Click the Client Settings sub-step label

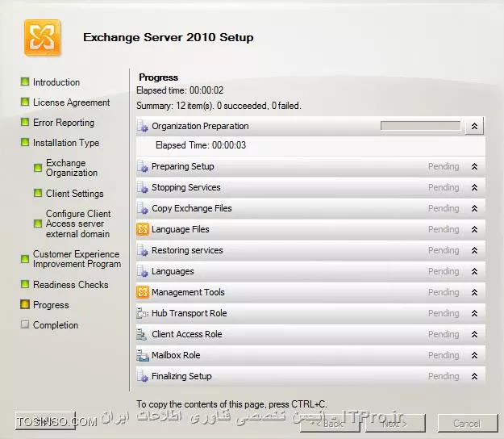(x=74, y=194)
